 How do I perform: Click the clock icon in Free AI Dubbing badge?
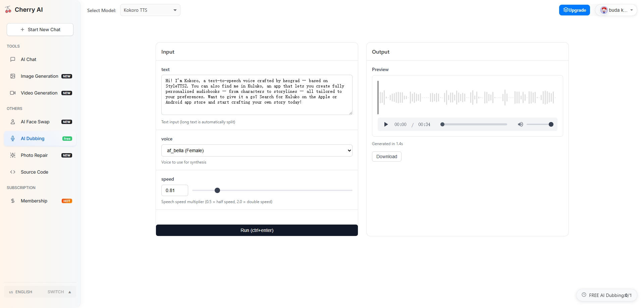tap(584, 295)
